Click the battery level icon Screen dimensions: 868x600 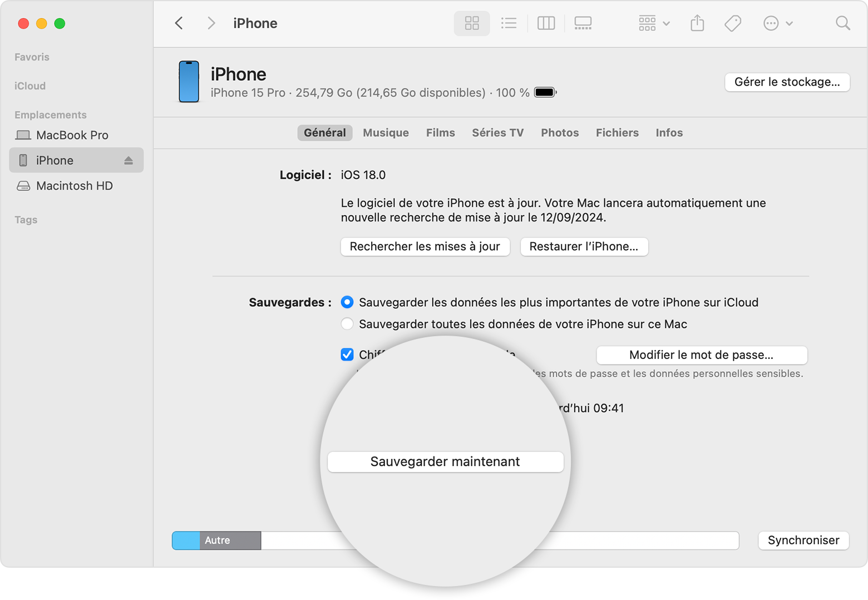(545, 92)
